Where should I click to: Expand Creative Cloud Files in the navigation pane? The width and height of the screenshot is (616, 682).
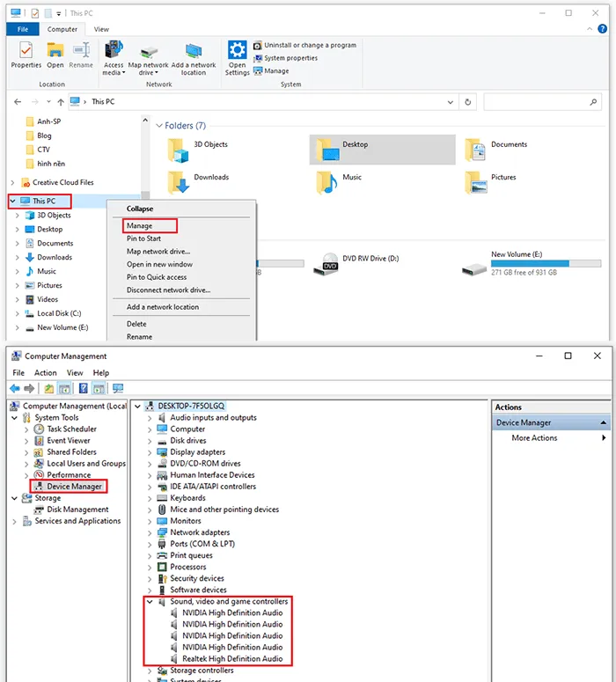pos(12,183)
